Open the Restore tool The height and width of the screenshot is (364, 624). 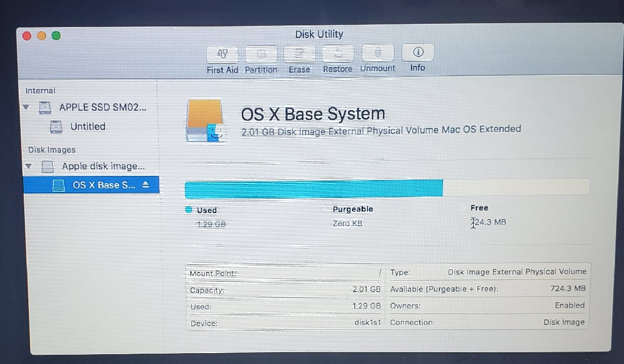coord(337,53)
